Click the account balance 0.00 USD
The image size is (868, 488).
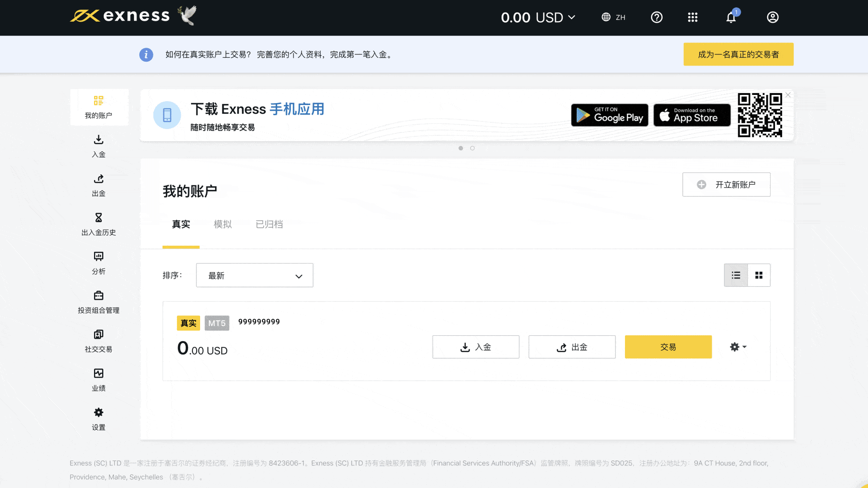click(x=203, y=348)
